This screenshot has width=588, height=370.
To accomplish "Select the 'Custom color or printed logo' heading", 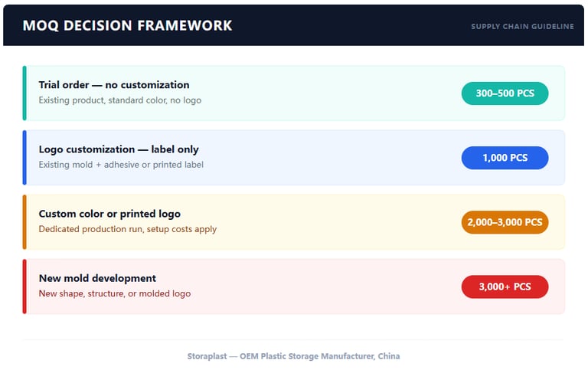I will [109, 214].
